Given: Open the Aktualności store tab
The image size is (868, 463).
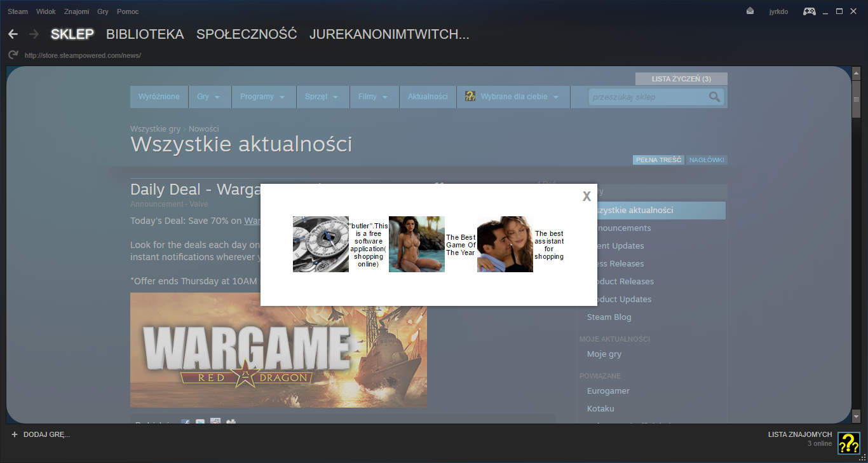Looking at the screenshot, I should (x=428, y=97).
